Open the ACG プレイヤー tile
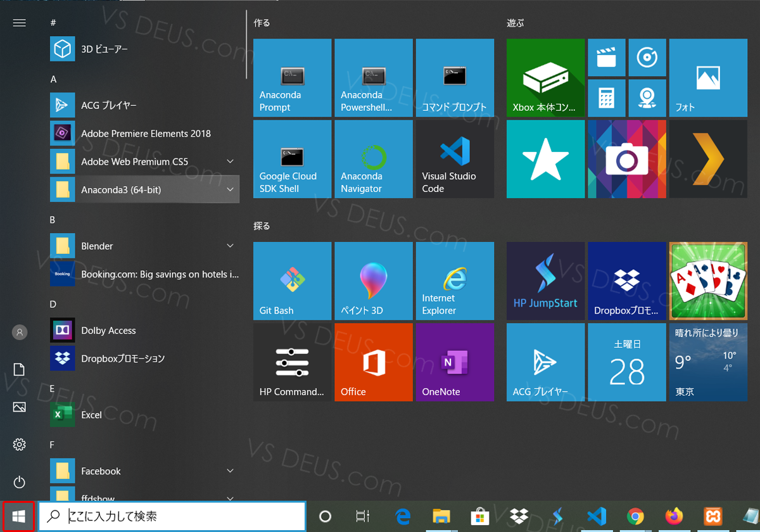The height and width of the screenshot is (532, 760). pos(545,362)
